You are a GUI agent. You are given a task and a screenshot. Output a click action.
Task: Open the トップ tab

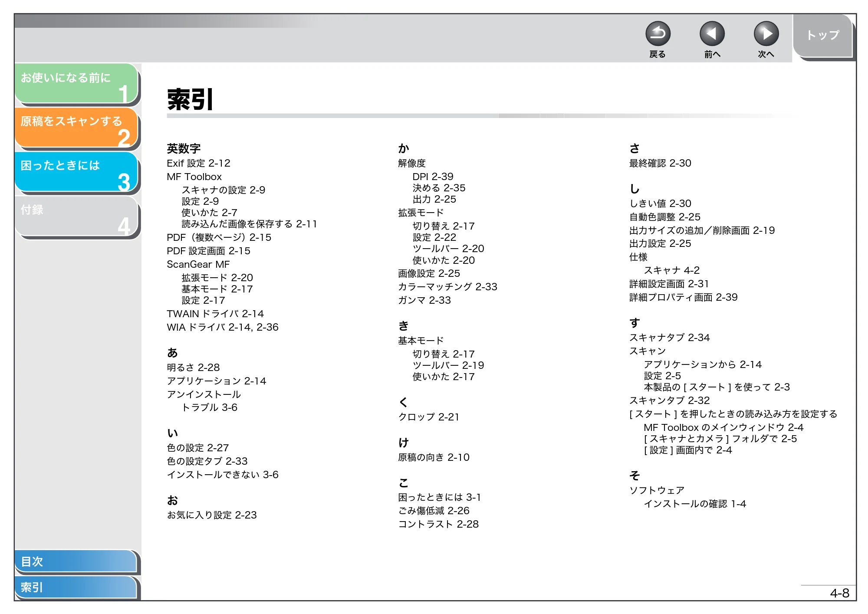click(x=822, y=36)
